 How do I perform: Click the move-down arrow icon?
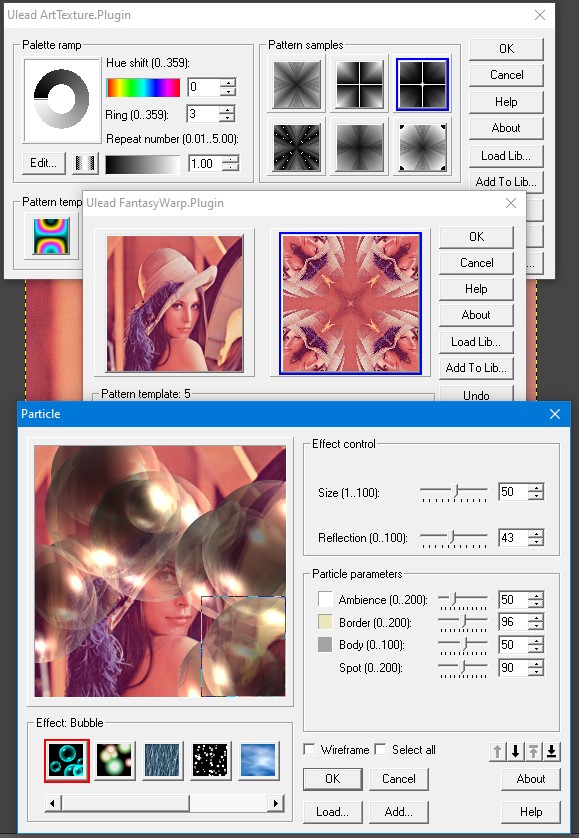coord(515,751)
